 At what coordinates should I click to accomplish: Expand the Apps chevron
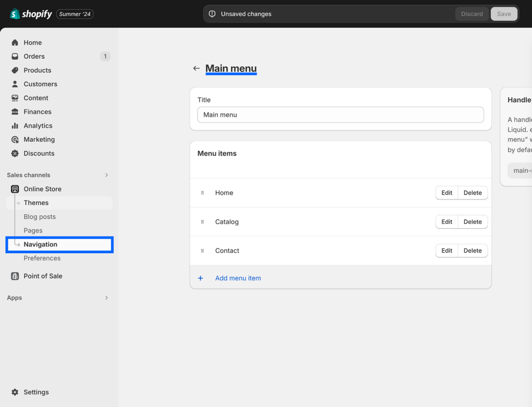click(107, 298)
